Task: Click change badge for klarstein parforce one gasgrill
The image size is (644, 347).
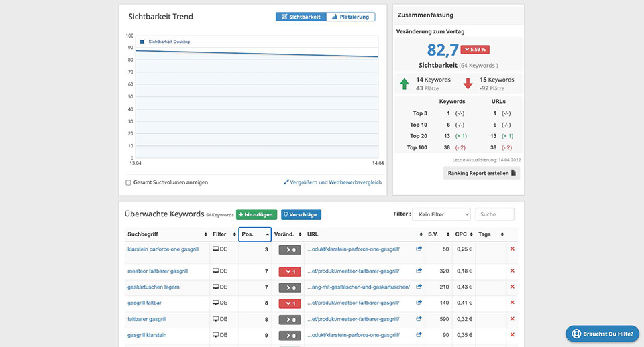Action: (x=290, y=250)
